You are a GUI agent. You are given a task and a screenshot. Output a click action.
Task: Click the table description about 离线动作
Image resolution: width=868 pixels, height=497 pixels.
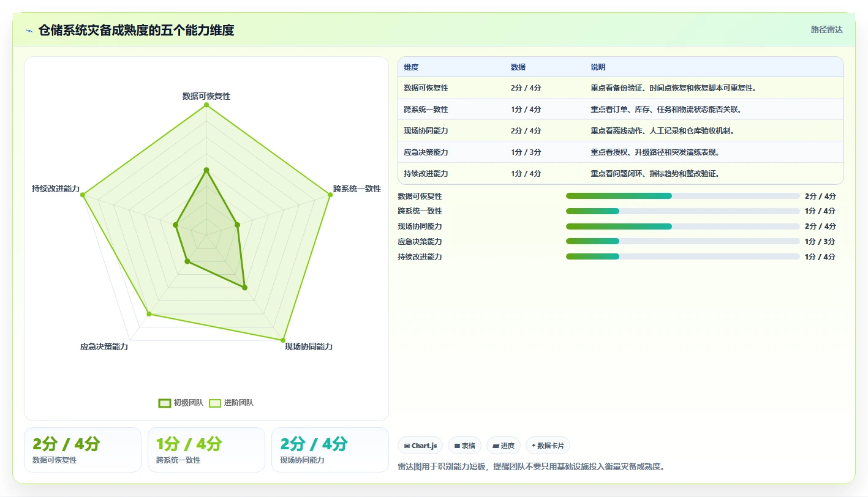pyautogui.click(x=663, y=131)
